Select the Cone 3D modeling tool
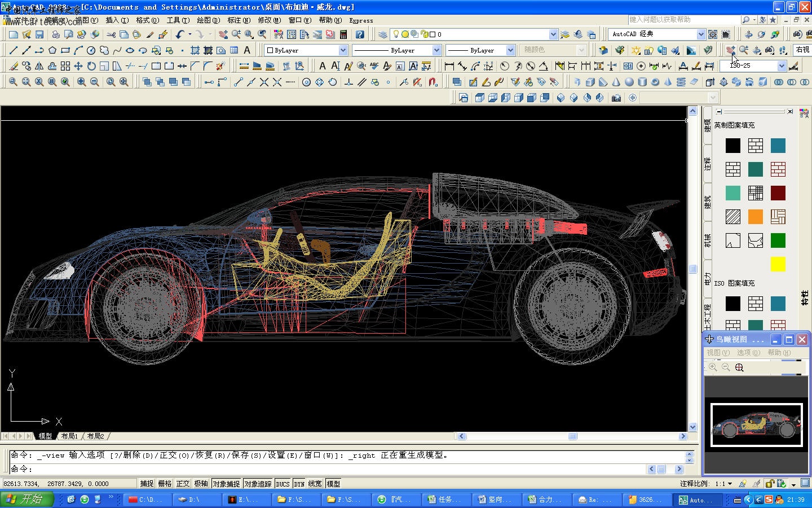 point(616,82)
